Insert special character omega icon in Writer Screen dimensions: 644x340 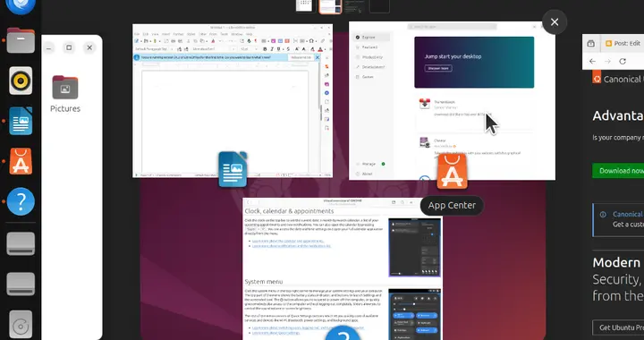point(312,41)
